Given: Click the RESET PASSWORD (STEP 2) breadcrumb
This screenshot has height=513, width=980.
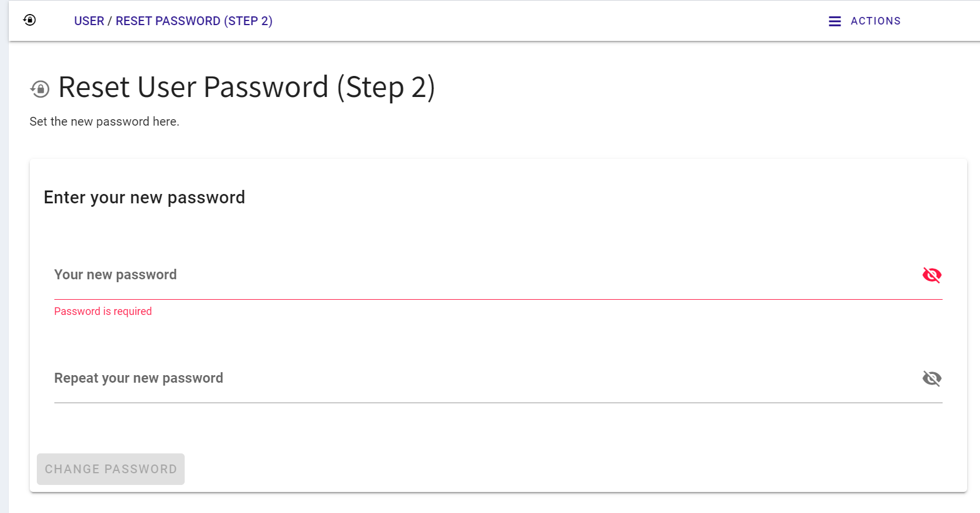Looking at the screenshot, I should [x=194, y=21].
